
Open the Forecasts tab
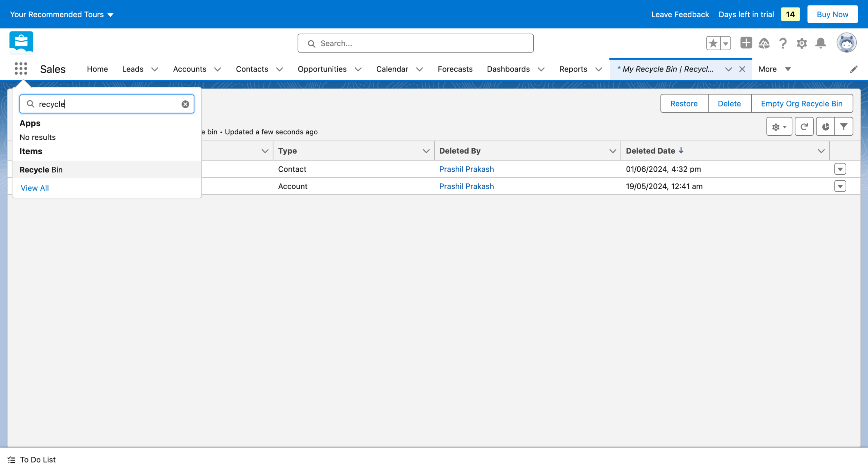click(455, 69)
